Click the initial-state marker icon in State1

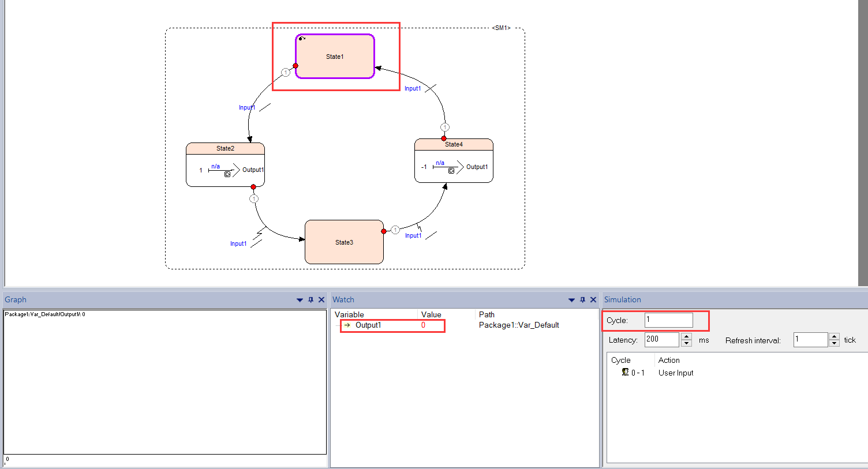(302, 39)
